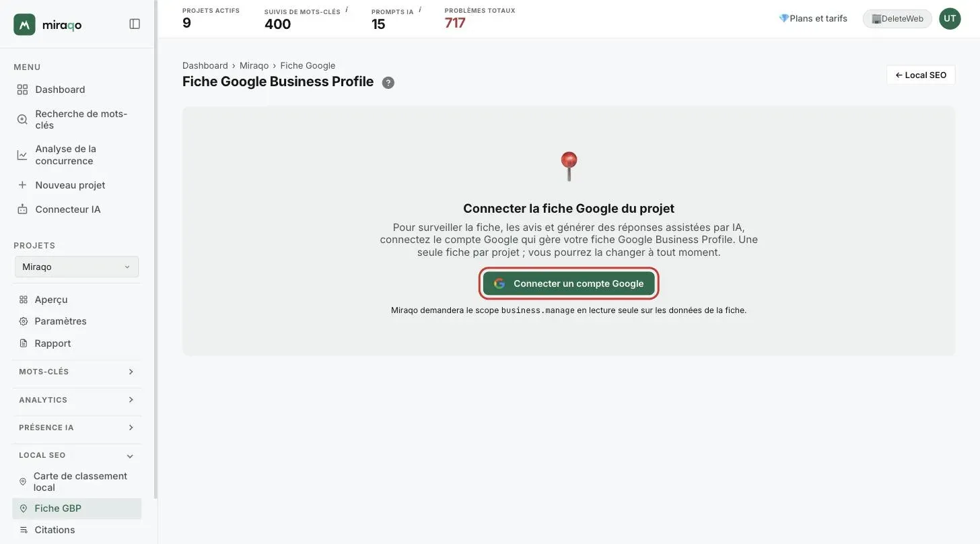Viewport: 980px width, 544px height.
Task: Click the keyword research magnifier icon
Action: (22, 119)
